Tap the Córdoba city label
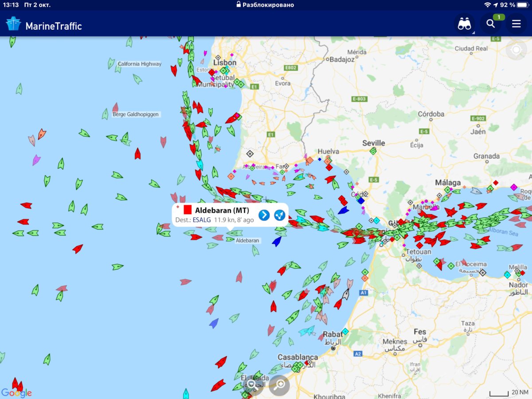The height and width of the screenshot is (399, 532). tap(431, 114)
